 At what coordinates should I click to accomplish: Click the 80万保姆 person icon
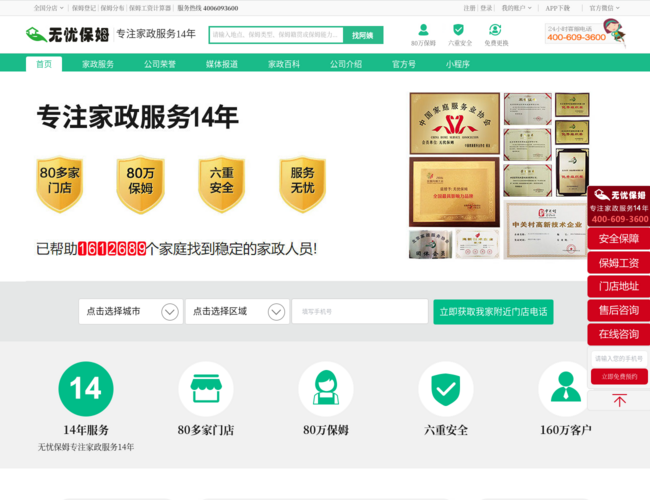click(423, 30)
